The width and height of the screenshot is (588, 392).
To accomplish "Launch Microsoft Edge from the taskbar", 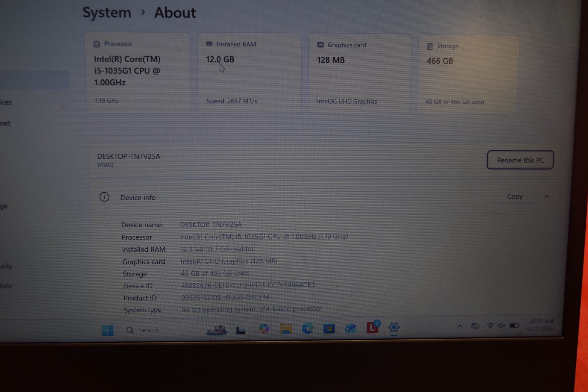I will pyautogui.click(x=307, y=328).
